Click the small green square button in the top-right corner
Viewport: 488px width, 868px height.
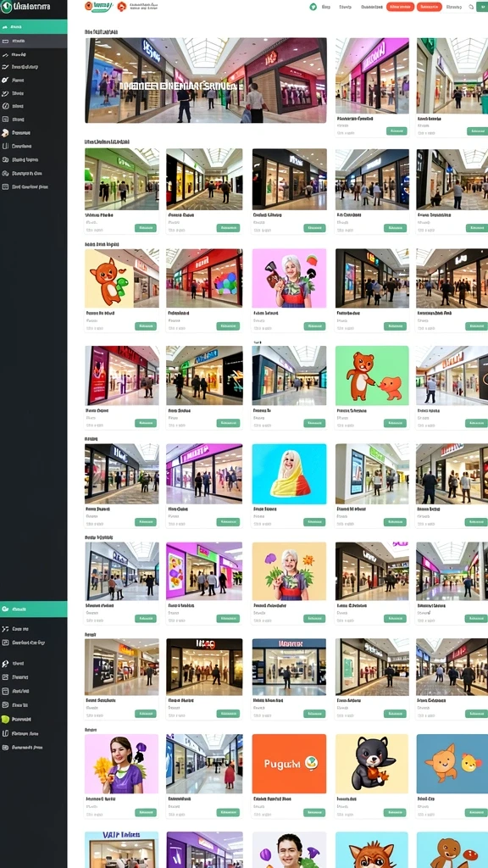482,7
